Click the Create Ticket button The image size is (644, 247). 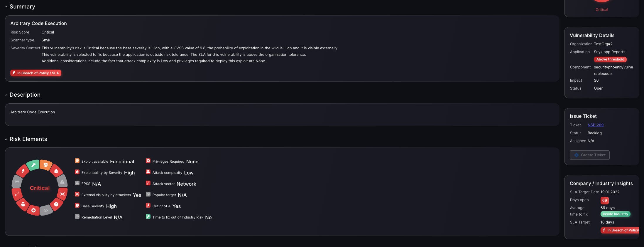coord(589,155)
